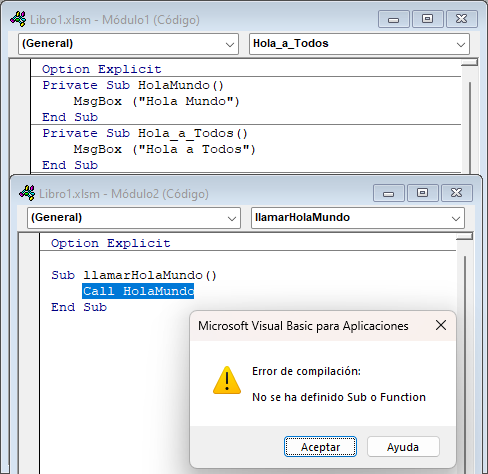Click the split bar handle in Módulo1
Image resolution: width=488 pixels, height=474 pixels.
(470, 62)
